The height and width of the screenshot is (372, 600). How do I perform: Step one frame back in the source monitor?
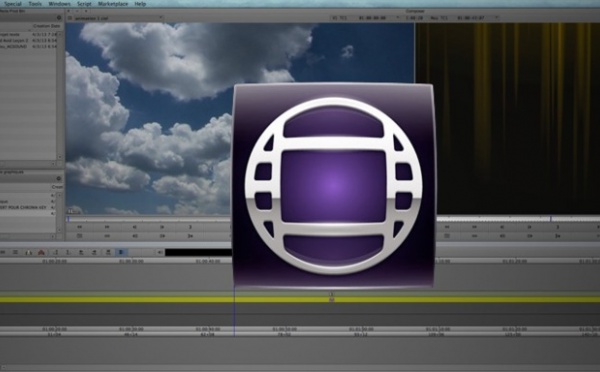[x=135, y=227]
